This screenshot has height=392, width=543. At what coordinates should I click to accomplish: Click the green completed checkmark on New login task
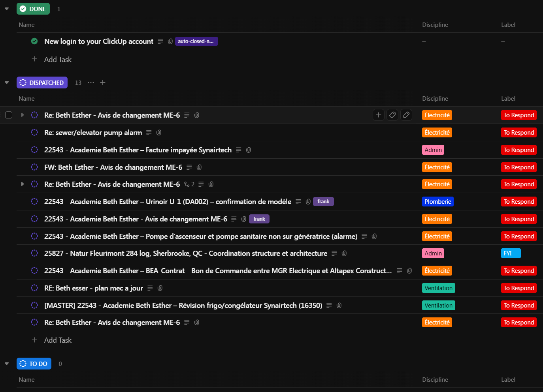tap(34, 41)
